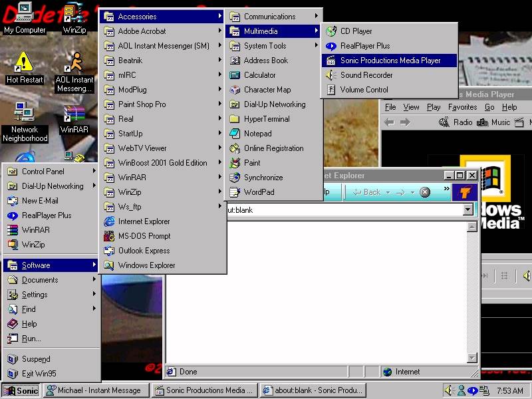
Task: Open the address bar dropdown arrow
Action: 468,210
